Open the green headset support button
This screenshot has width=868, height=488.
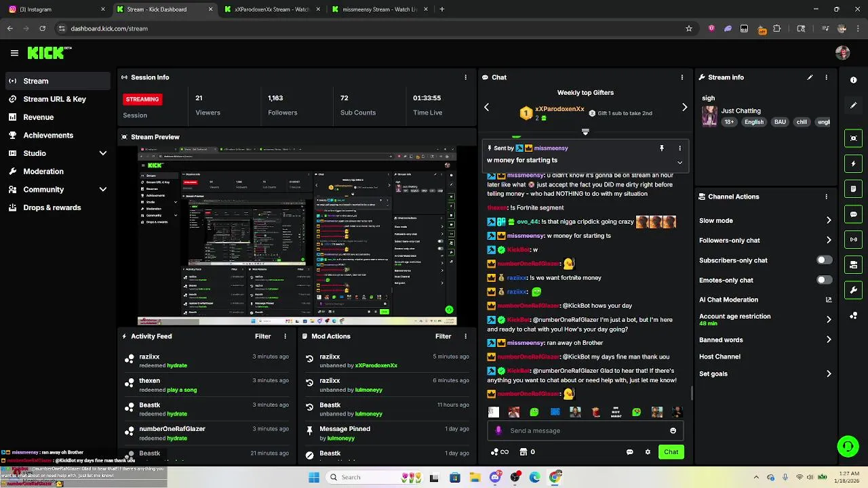(x=848, y=446)
